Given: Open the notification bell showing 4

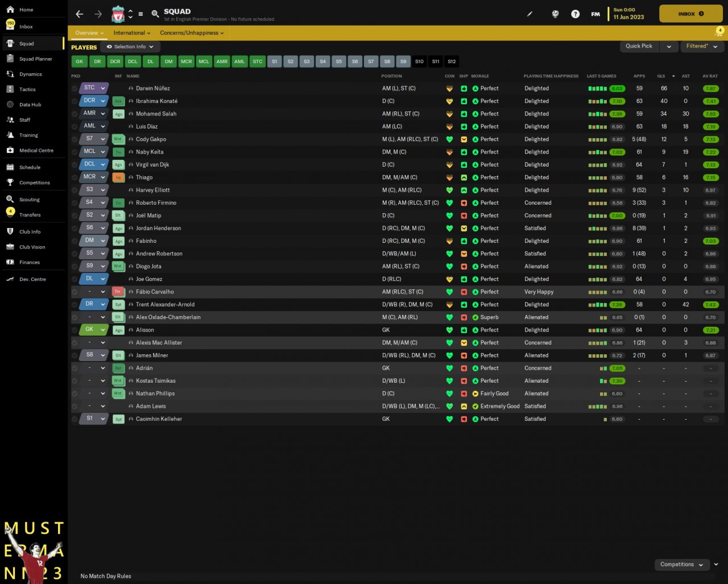Looking at the screenshot, I should pos(719,32).
